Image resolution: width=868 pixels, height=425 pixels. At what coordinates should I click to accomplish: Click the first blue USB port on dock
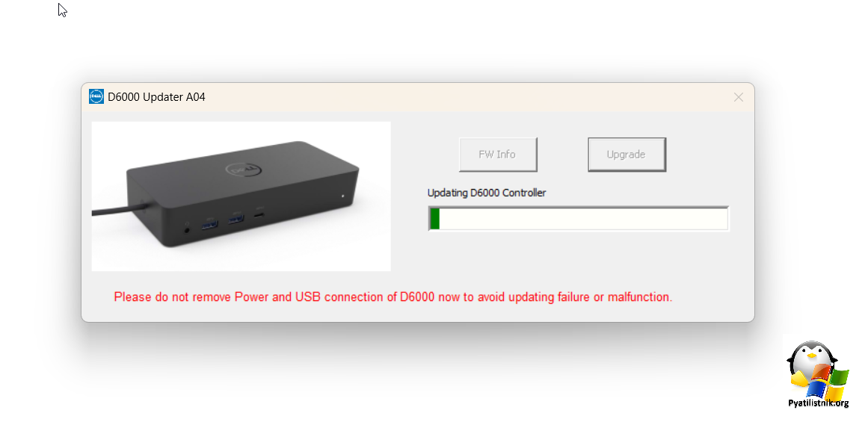pos(209,225)
